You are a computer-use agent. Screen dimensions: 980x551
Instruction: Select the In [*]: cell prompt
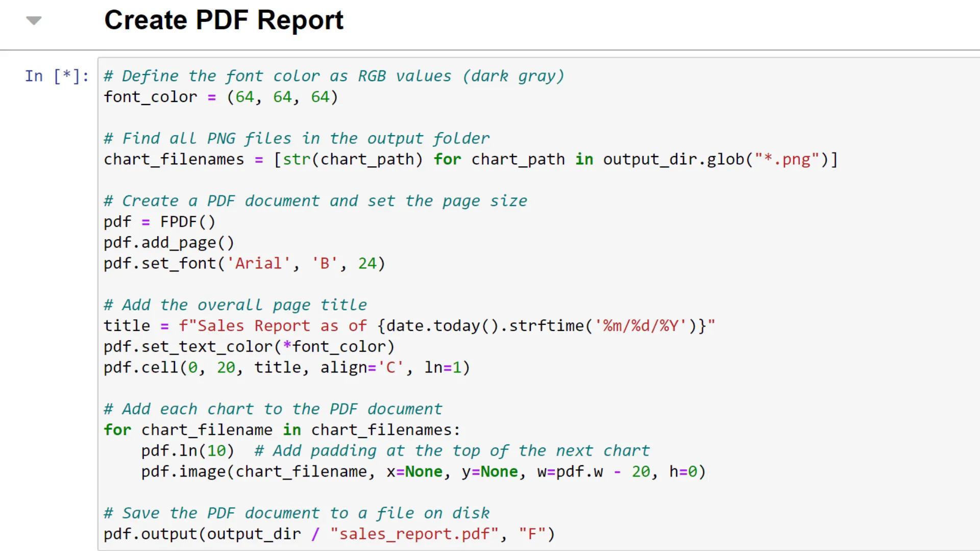coord(57,76)
